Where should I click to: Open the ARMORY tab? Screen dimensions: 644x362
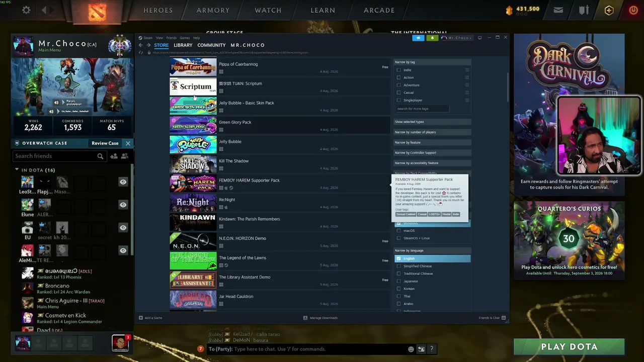click(213, 10)
